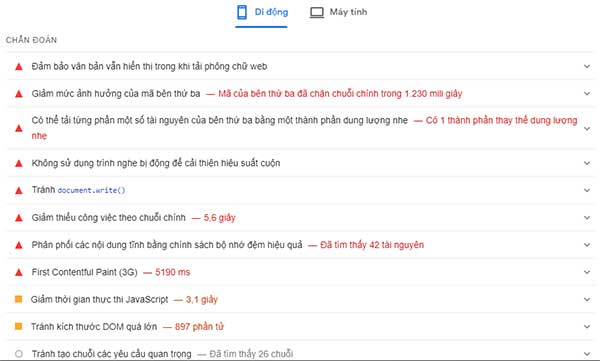The image size is (600, 361).
Task: Click 'Đảm bảo văn bản vẫn hiển thị' audit title
Action: tap(149, 66)
